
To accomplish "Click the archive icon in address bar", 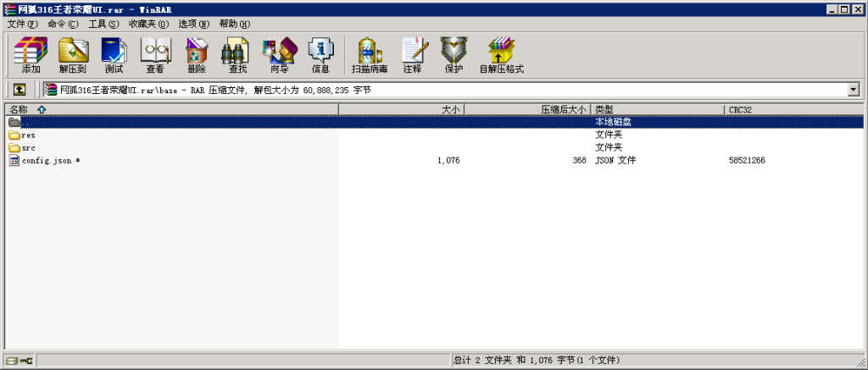I will pyautogui.click(x=51, y=89).
